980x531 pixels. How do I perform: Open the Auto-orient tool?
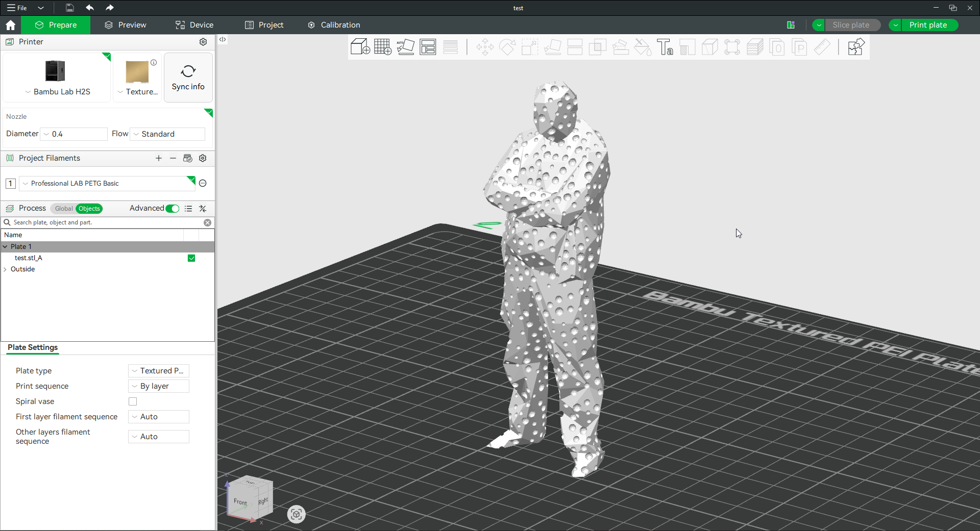pos(405,47)
